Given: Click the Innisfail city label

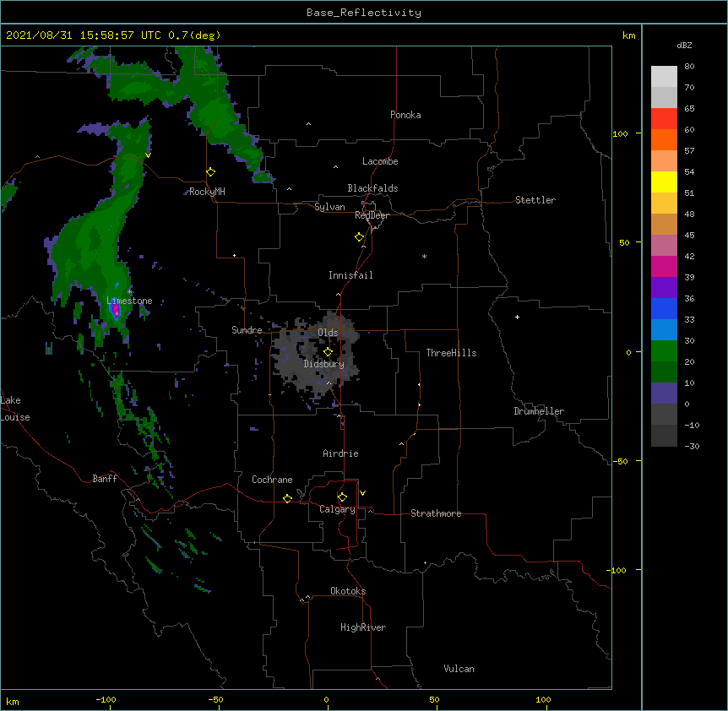Looking at the screenshot, I should click(x=350, y=275).
